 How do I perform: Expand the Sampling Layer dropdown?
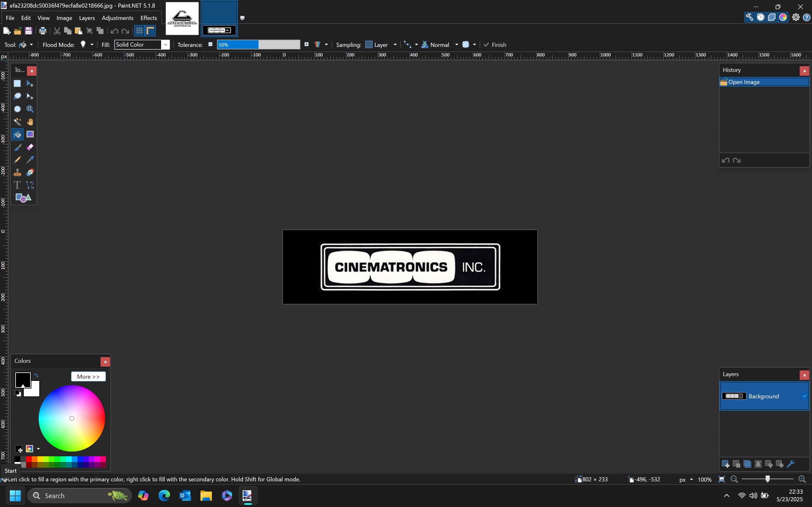395,45
